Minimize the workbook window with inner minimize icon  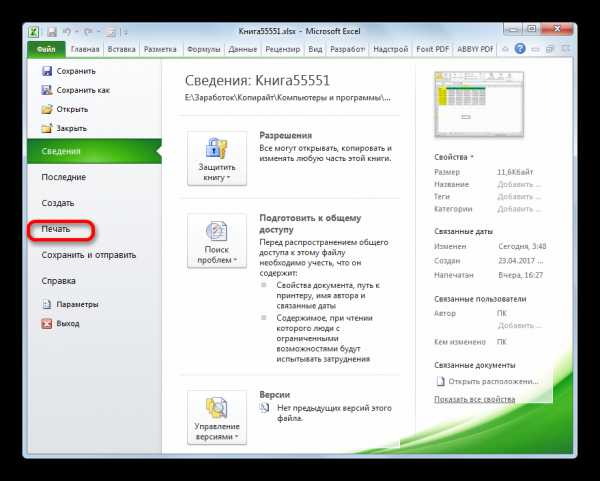click(535, 49)
